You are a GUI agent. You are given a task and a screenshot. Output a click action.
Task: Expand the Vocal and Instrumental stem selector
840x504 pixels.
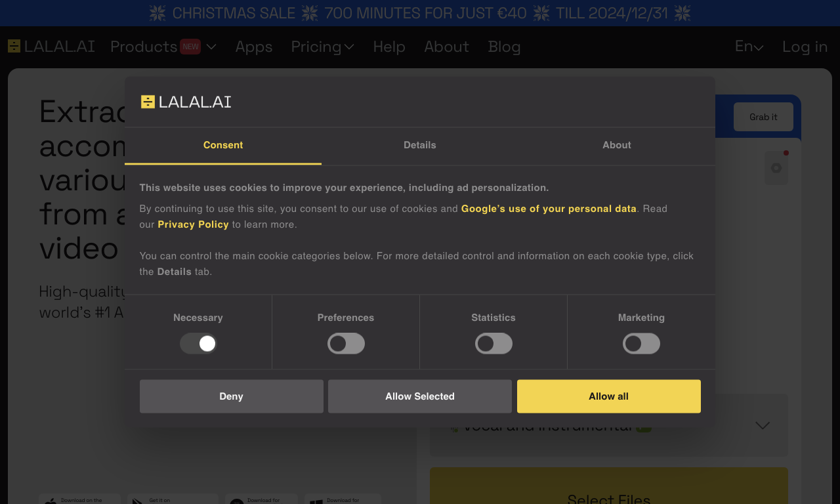609,425
